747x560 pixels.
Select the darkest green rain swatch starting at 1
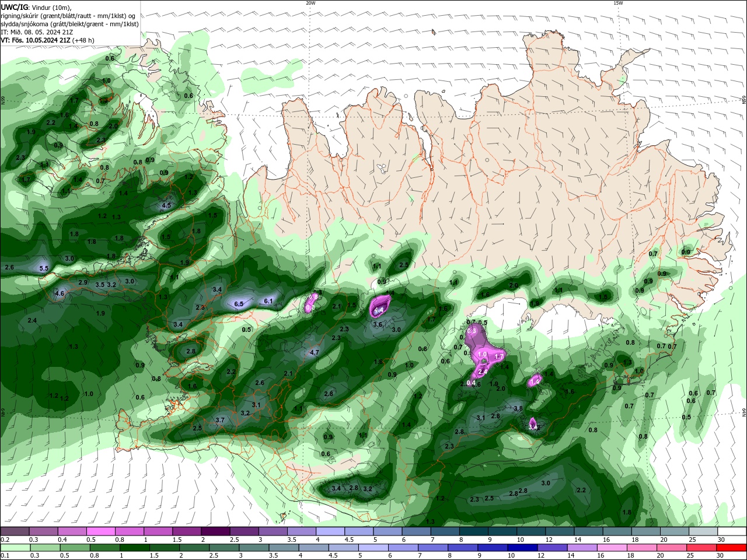[x=135, y=548]
